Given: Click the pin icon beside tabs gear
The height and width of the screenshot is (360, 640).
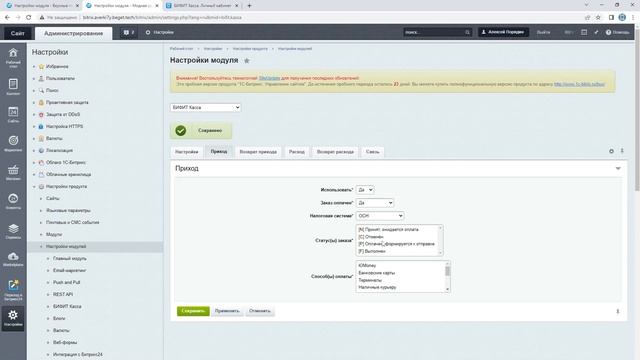Looking at the screenshot, I should click(x=622, y=151).
